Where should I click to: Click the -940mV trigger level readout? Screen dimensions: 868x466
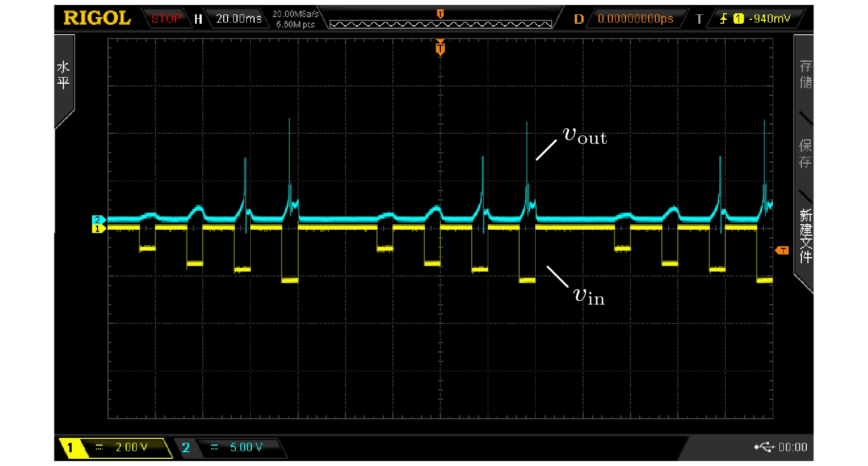769,19
